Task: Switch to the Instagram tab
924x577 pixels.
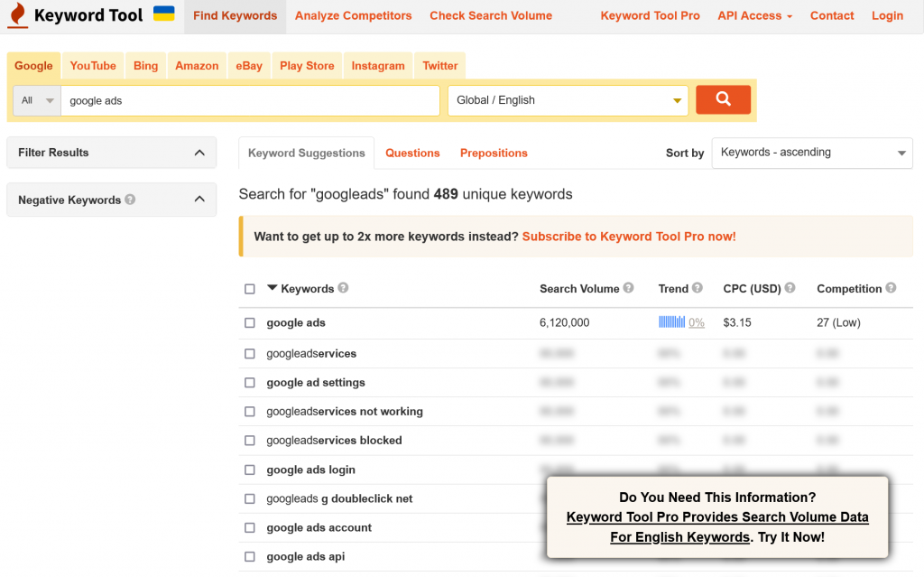Action: pyautogui.click(x=378, y=66)
